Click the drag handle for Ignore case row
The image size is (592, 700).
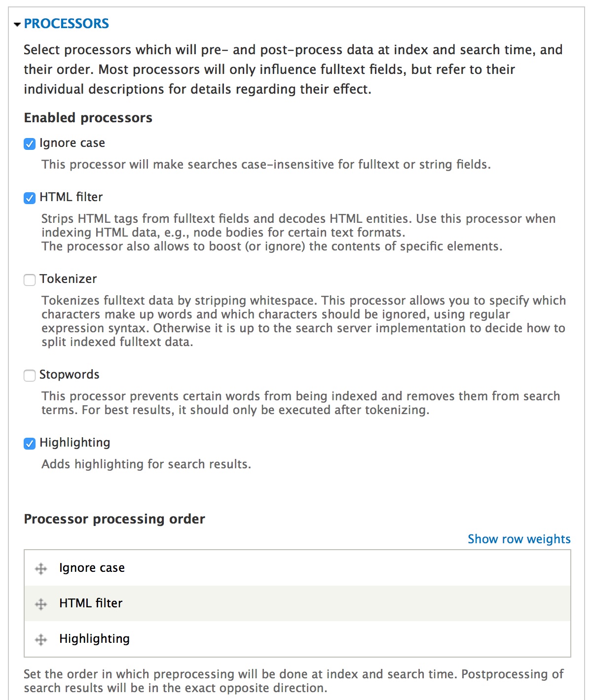[41, 569]
